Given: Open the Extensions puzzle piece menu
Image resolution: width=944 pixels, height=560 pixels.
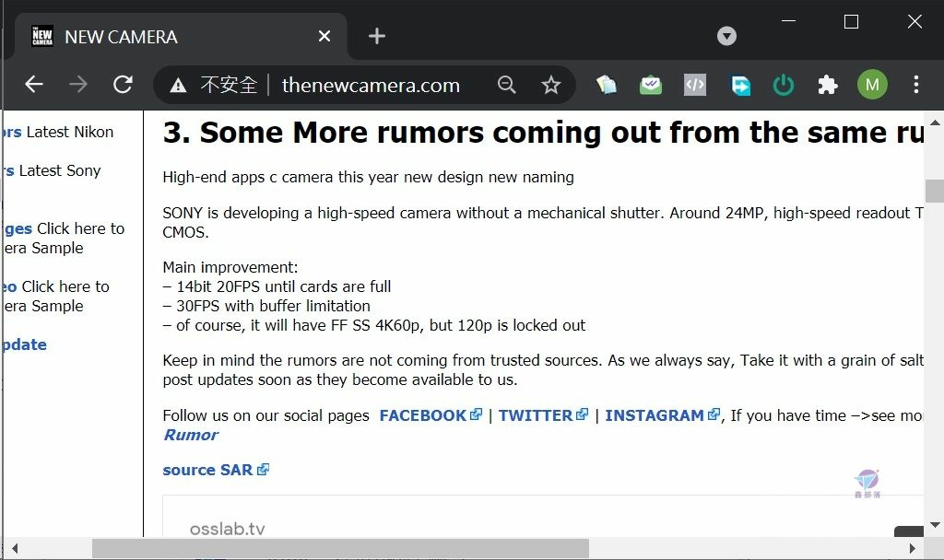Looking at the screenshot, I should 828,85.
